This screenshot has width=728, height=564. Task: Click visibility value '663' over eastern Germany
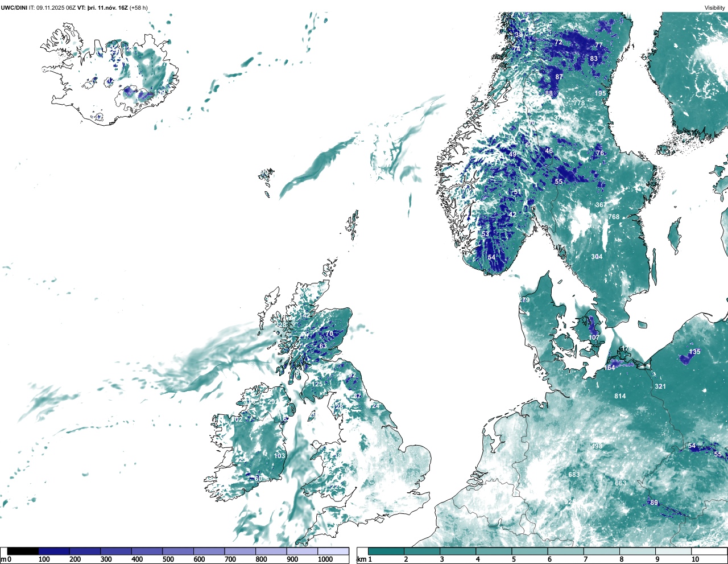coord(621,483)
